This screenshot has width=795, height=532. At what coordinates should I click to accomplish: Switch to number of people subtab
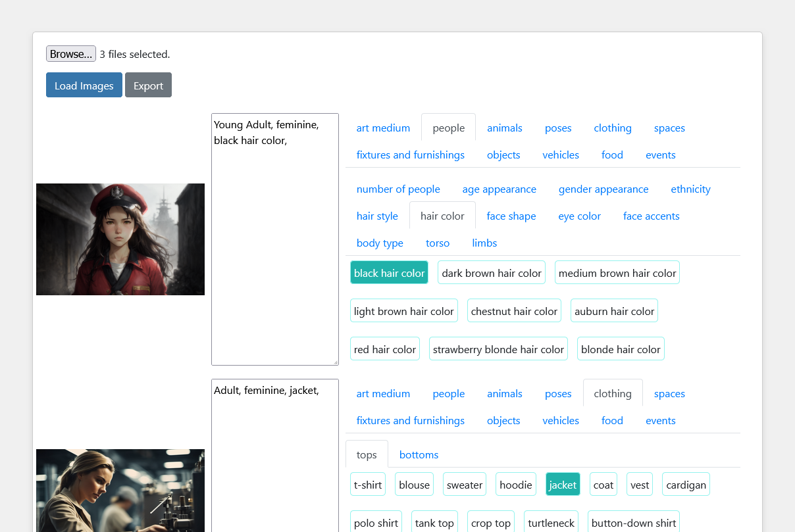coord(398,189)
